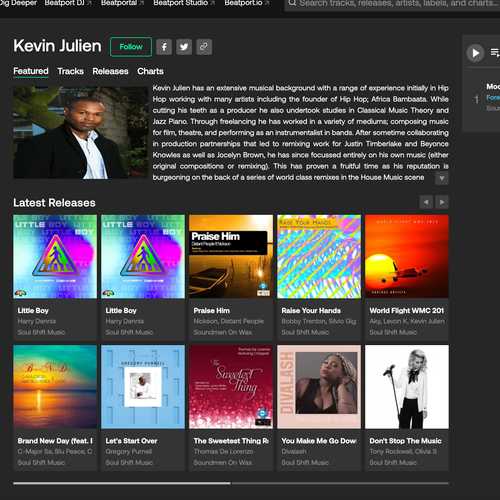Open Don't Stop The Music title

click(405, 441)
